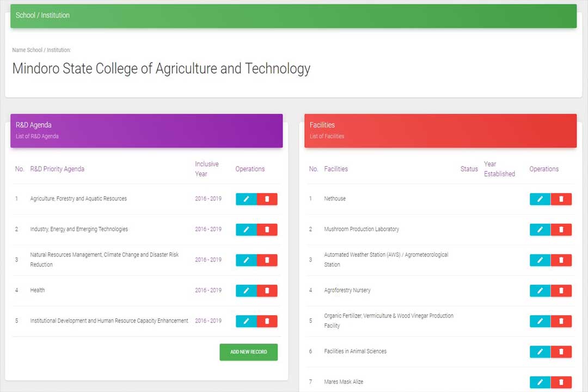Viewport: 588px width, 392px height.
Task: Edit the Institutional Development agenda entry
Action: [x=246, y=321]
